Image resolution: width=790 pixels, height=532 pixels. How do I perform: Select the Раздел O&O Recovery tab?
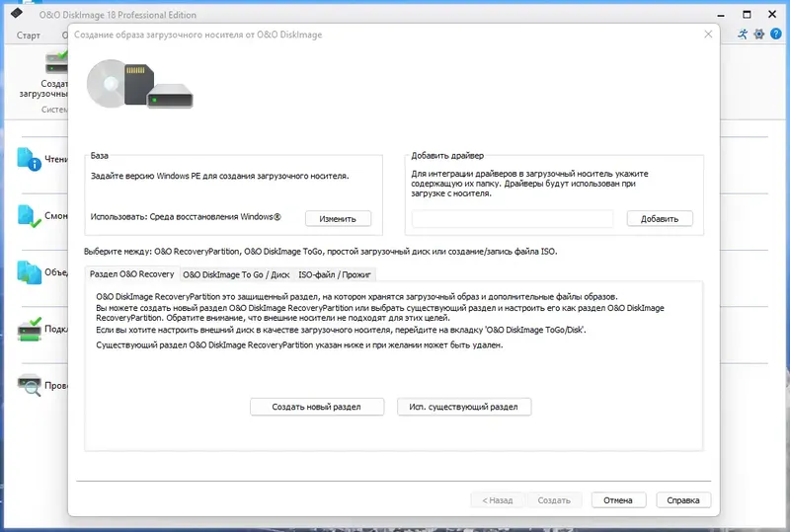(132, 274)
